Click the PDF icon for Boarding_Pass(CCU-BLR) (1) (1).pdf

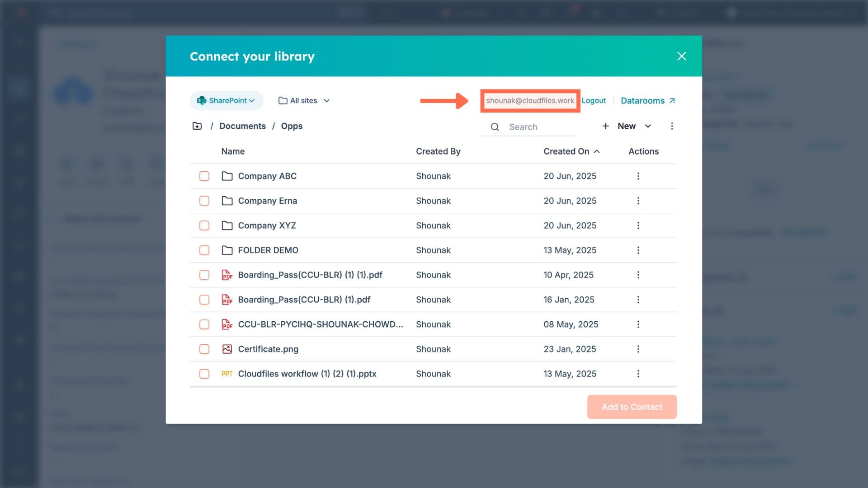click(x=227, y=275)
